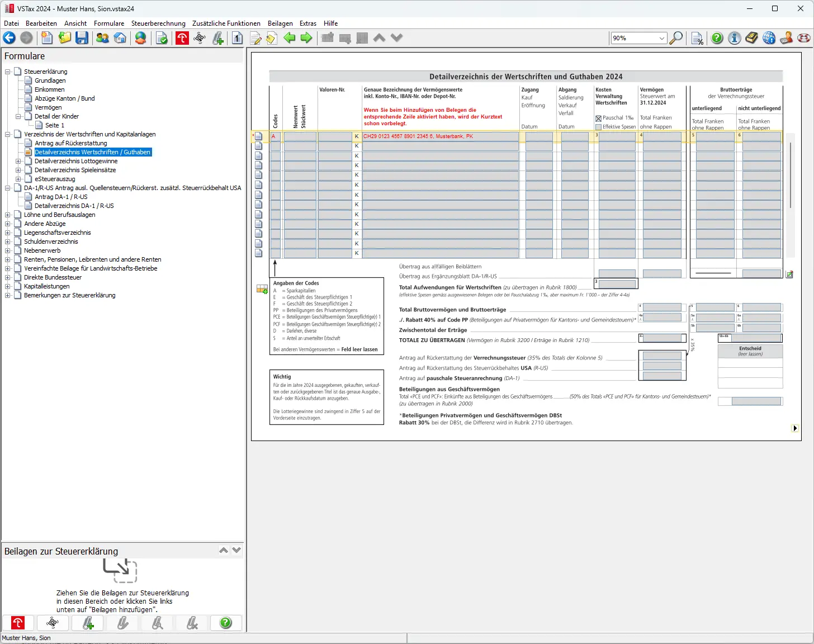Enable the Effektive Spesen checkbox
Viewport: 814px width, 644px height.
coord(598,127)
